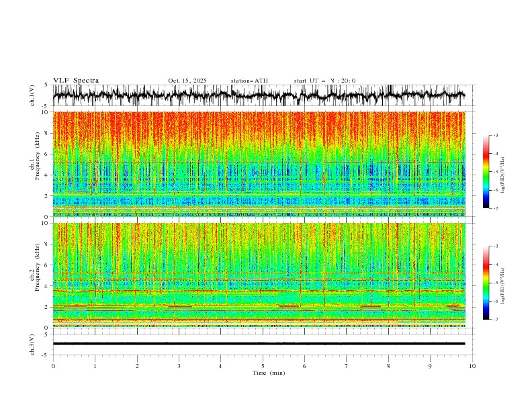Viewport: 532px width, 411px height.
Task: Click time axis tick label "7"
Action: pyautogui.click(x=347, y=366)
